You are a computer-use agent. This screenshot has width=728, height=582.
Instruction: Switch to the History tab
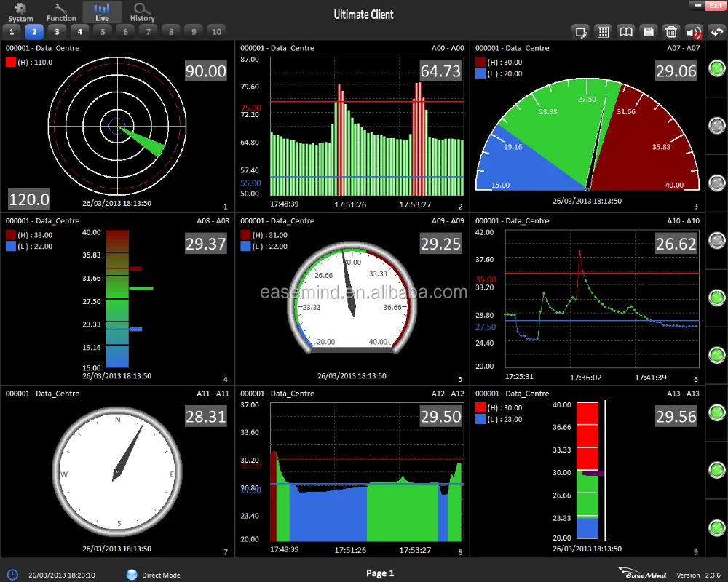143,11
